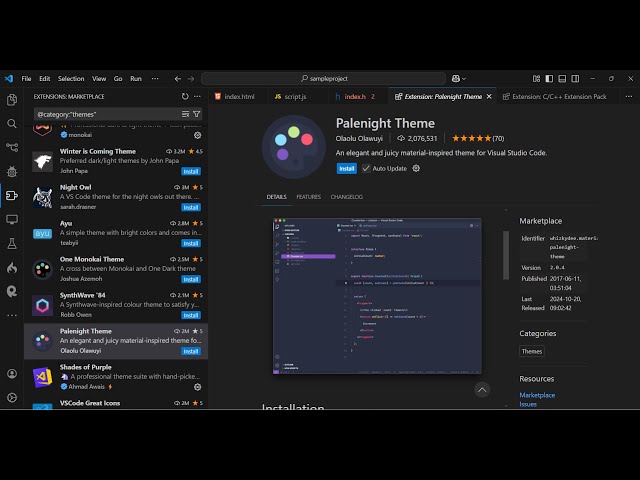Click the extension search input field
640x480 pixels.
pos(105,114)
